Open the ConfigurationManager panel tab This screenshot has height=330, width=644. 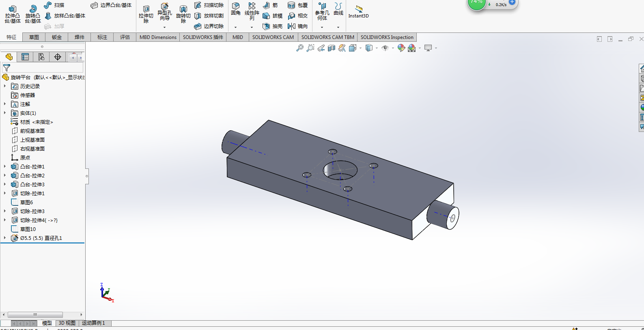pos(41,57)
